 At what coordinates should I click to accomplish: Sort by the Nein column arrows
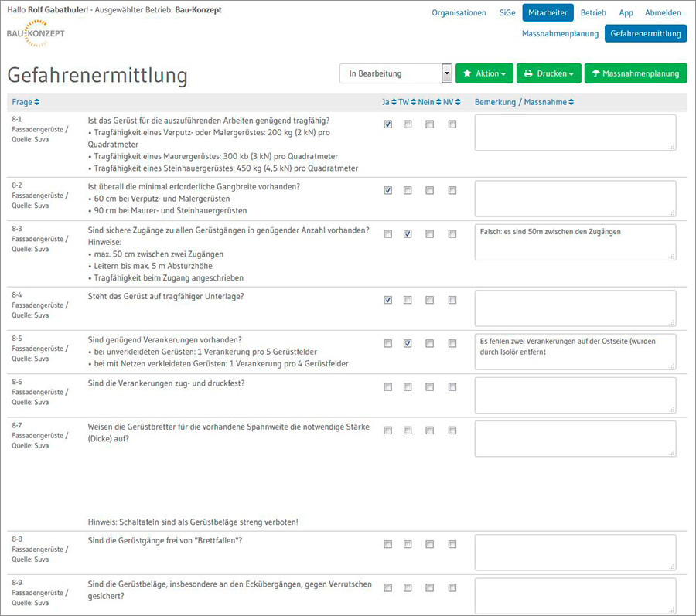[x=437, y=103]
